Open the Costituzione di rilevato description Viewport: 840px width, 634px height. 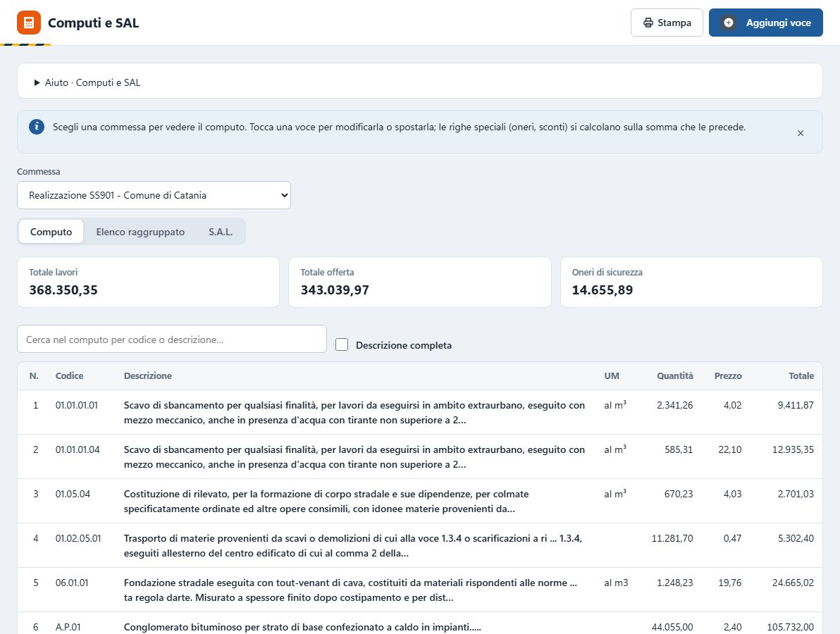coord(326,501)
